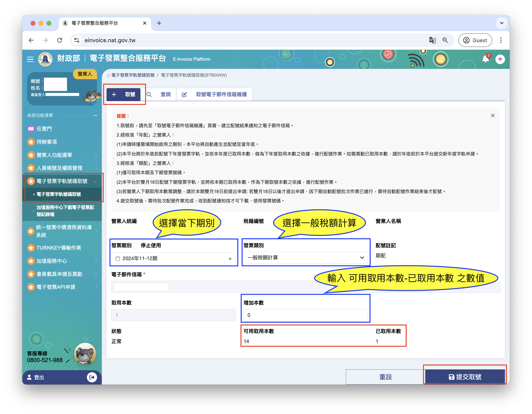Open 待辦事項 in the sidebar

(47, 142)
